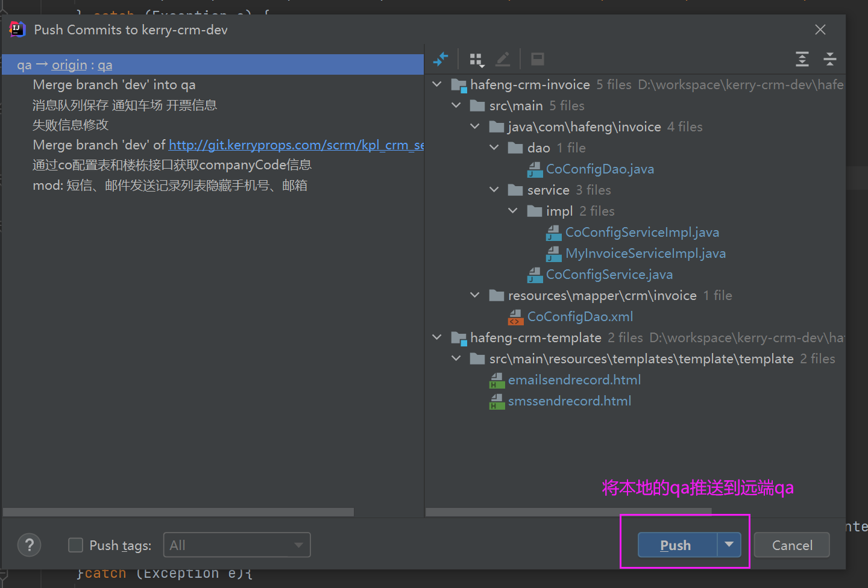Collapse the dao folder node
Screen dimensions: 868x588
tap(494, 148)
